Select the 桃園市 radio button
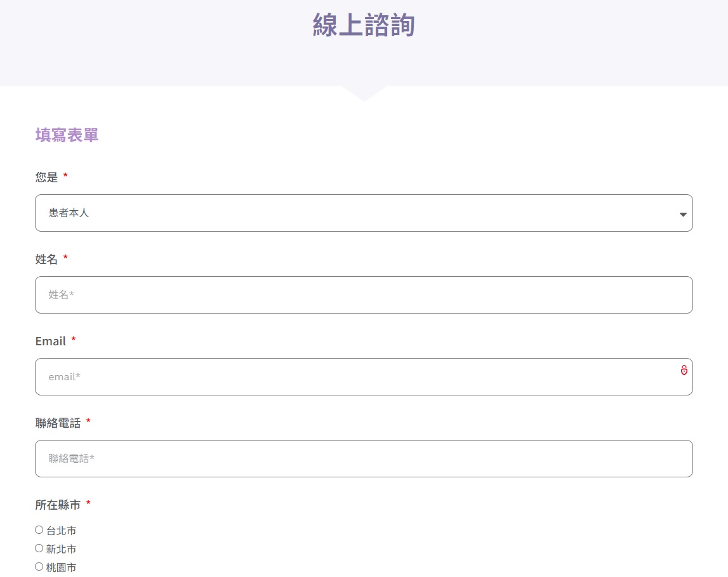 click(x=39, y=566)
